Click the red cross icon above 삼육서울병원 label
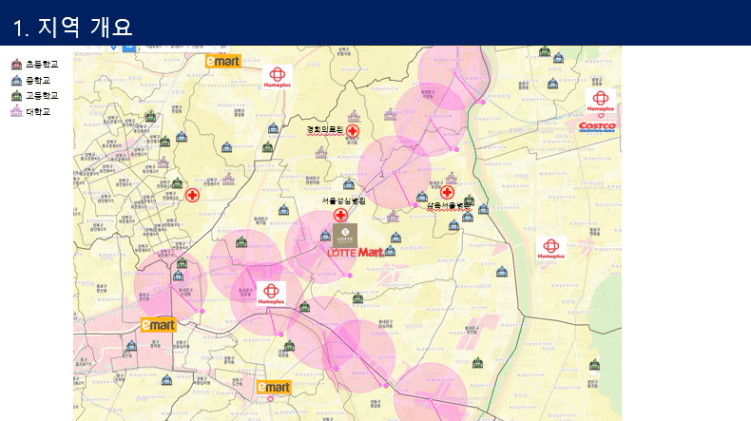This screenshot has width=751, height=421. [x=447, y=193]
